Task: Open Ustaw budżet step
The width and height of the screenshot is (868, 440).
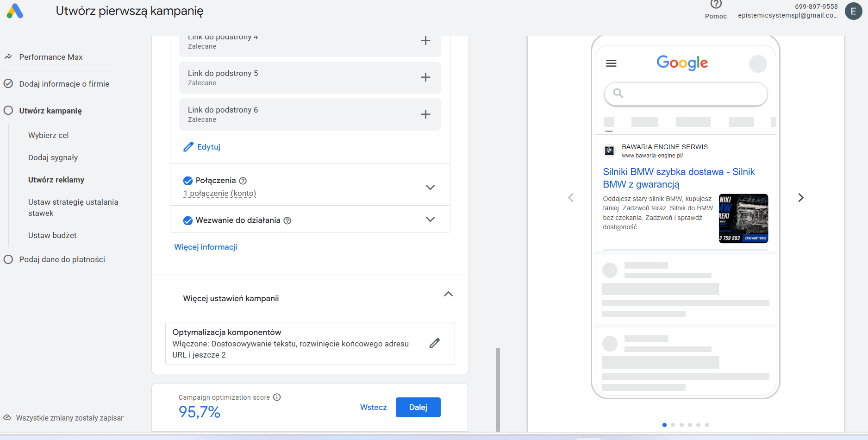Action: pos(52,235)
